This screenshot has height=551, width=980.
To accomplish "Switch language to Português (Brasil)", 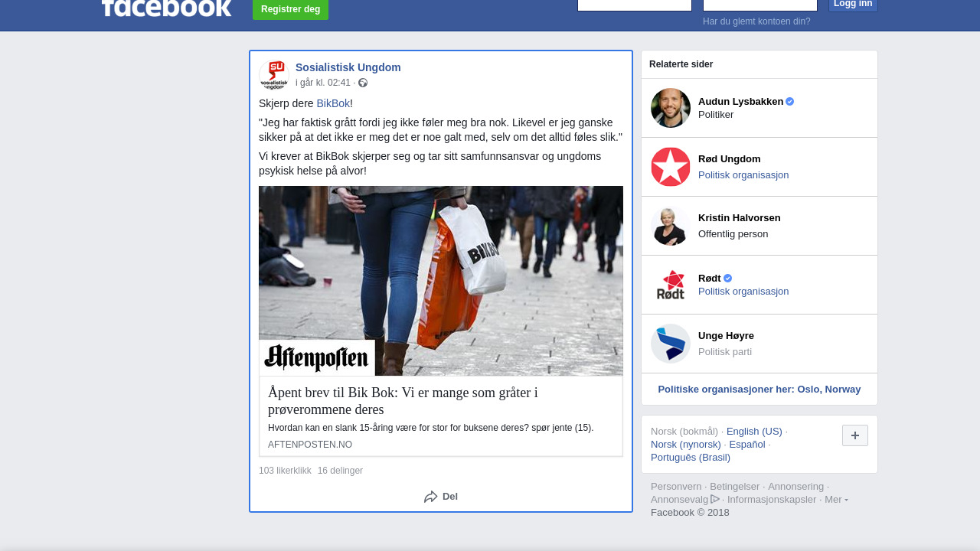I will [x=691, y=458].
